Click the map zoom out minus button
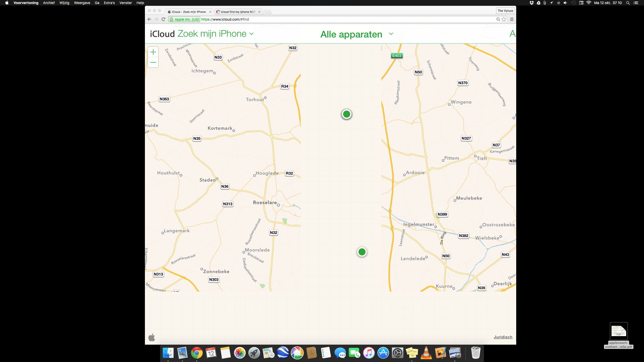644x362 pixels. pos(153,62)
